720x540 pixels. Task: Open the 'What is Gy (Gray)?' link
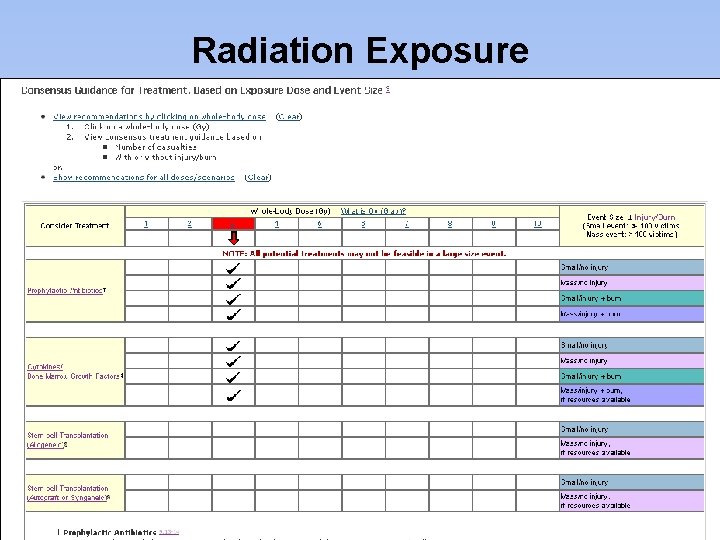[373, 211]
